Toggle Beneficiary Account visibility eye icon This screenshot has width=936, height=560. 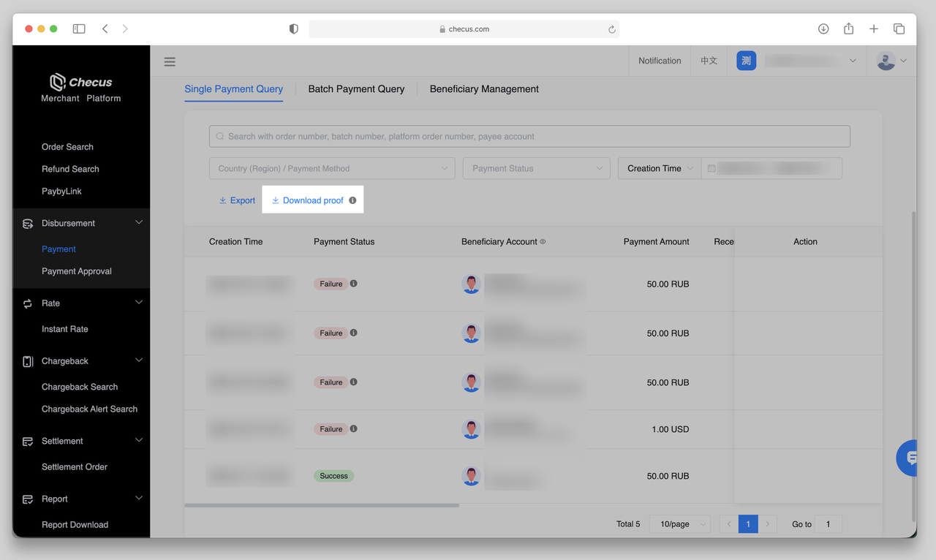click(x=543, y=242)
